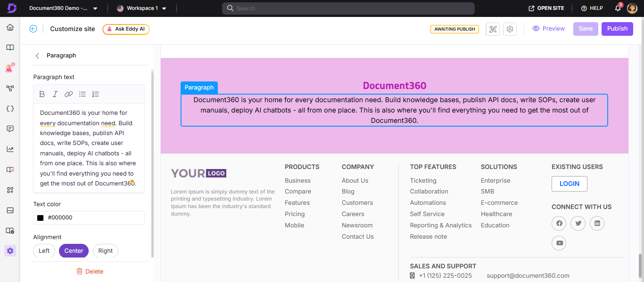Click the LOGIN button in footer
Image resolution: width=644 pixels, height=282 pixels.
[570, 184]
